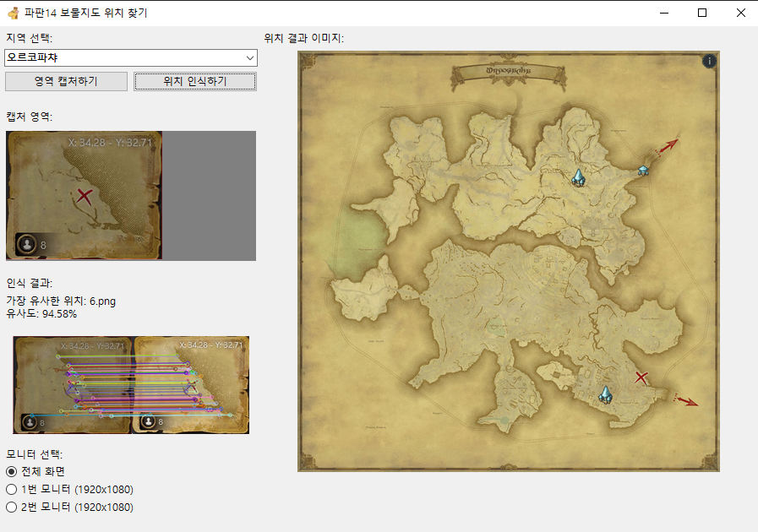Viewport: 758px width, 532px height.
Task: Click the party member icon in captured image
Action: (x=27, y=243)
